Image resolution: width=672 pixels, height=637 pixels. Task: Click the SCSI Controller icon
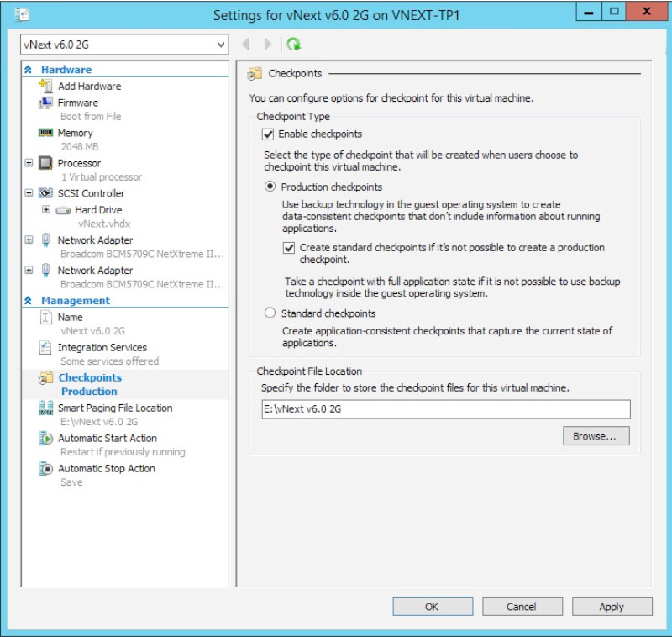45,193
